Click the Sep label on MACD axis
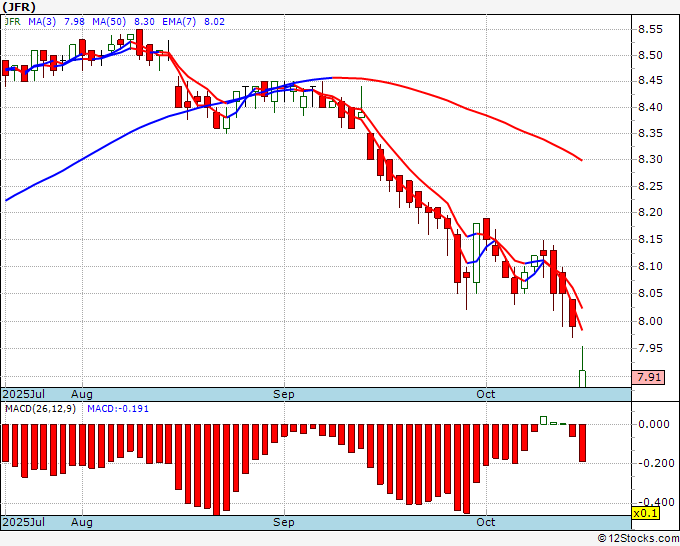680x546 pixels. point(284,522)
